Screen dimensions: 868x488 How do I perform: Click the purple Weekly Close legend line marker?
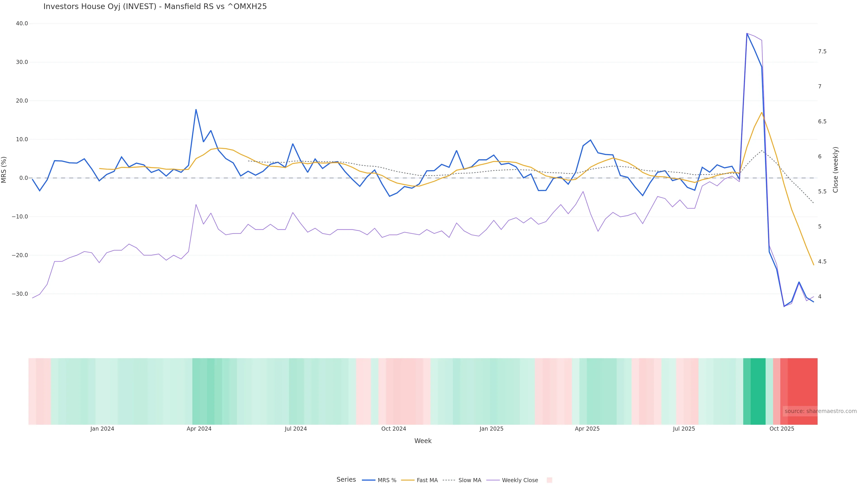click(x=493, y=480)
